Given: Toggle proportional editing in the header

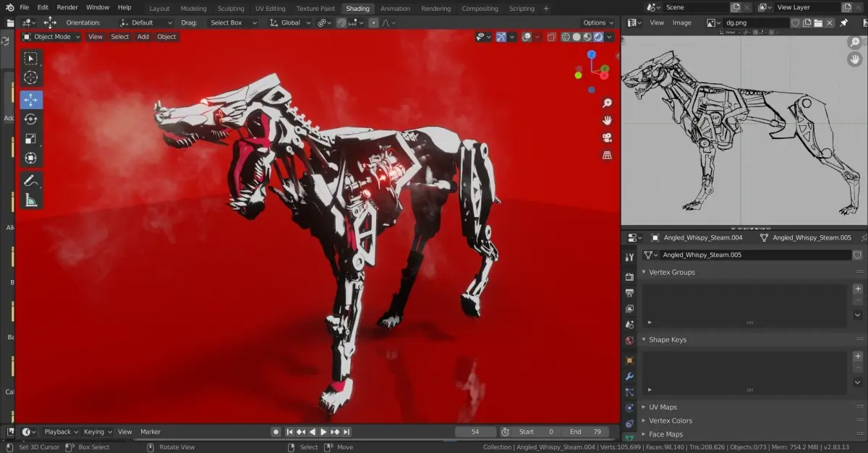Looking at the screenshot, I should click(x=373, y=22).
